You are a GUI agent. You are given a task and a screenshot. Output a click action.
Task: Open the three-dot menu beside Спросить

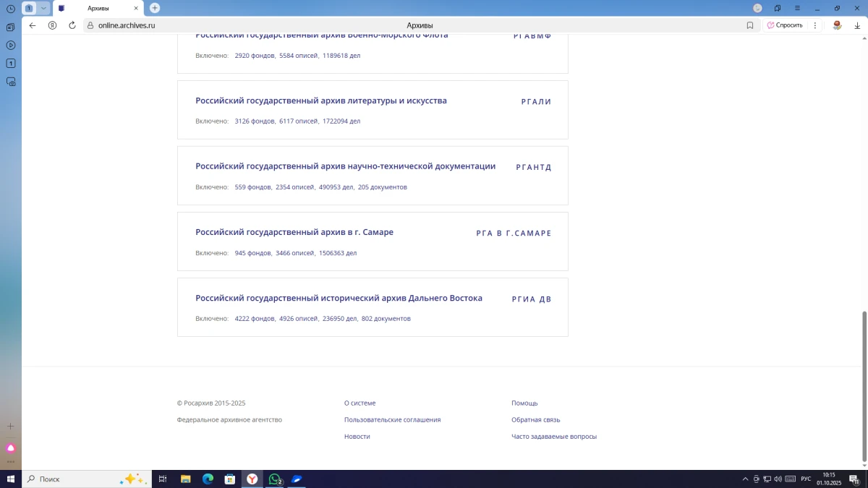point(815,25)
